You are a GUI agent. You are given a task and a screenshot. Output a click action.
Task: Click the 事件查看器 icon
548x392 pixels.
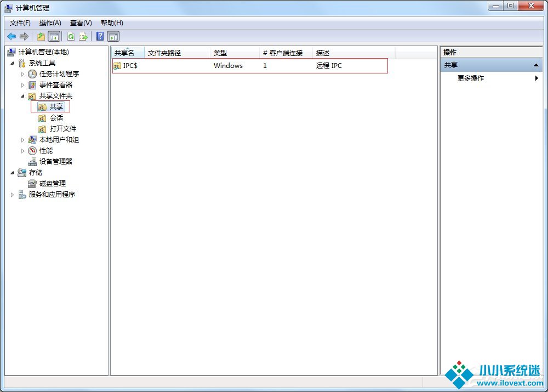pyautogui.click(x=32, y=85)
